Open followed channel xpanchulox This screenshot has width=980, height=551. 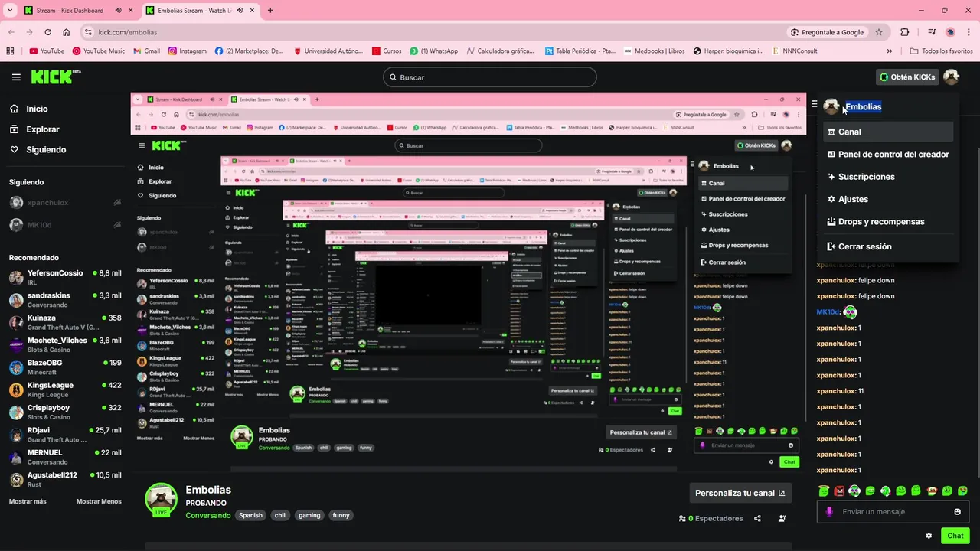pyautogui.click(x=65, y=203)
